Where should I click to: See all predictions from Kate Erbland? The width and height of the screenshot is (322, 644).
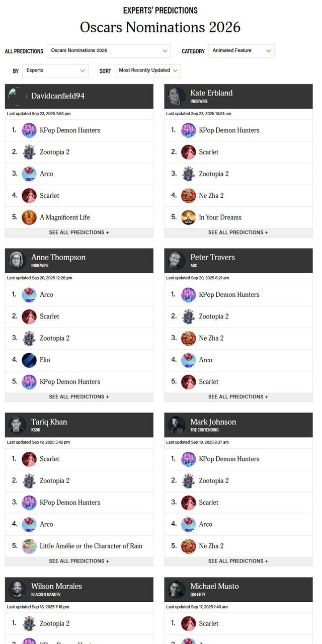point(238,232)
